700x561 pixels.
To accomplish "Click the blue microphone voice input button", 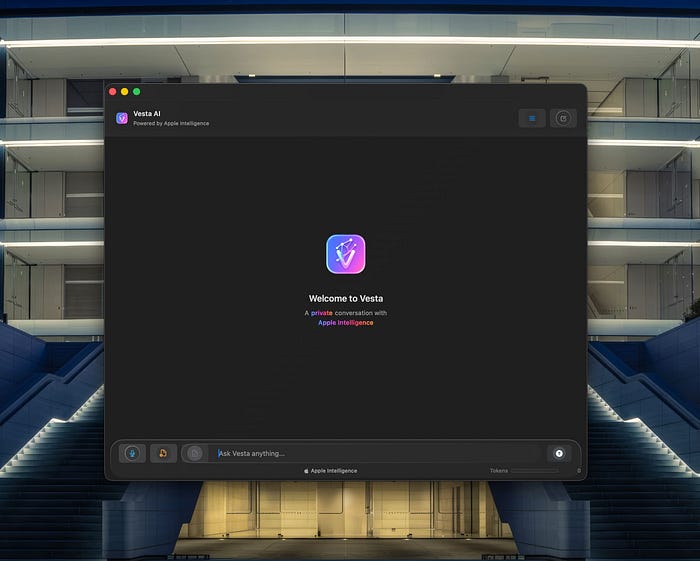I will 132,453.
